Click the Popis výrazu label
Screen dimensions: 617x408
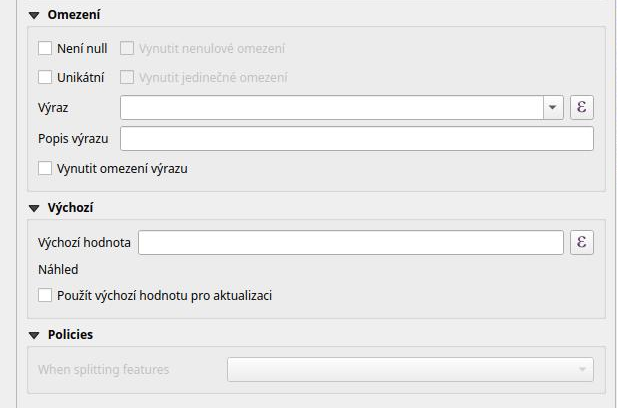click(73, 138)
